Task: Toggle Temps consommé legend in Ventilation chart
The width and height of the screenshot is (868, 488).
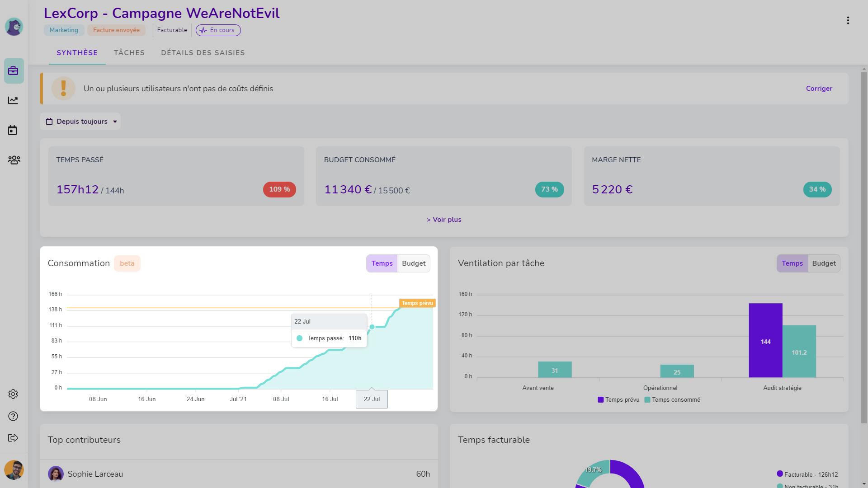Action: tap(672, 400)
